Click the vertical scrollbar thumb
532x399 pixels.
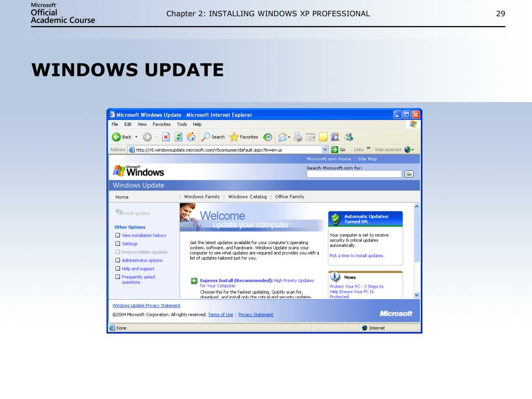coord(417,236)
